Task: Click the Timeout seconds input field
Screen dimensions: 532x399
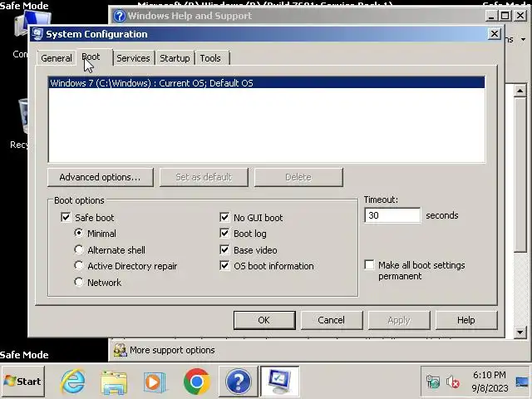Action: tap(392, 215)
